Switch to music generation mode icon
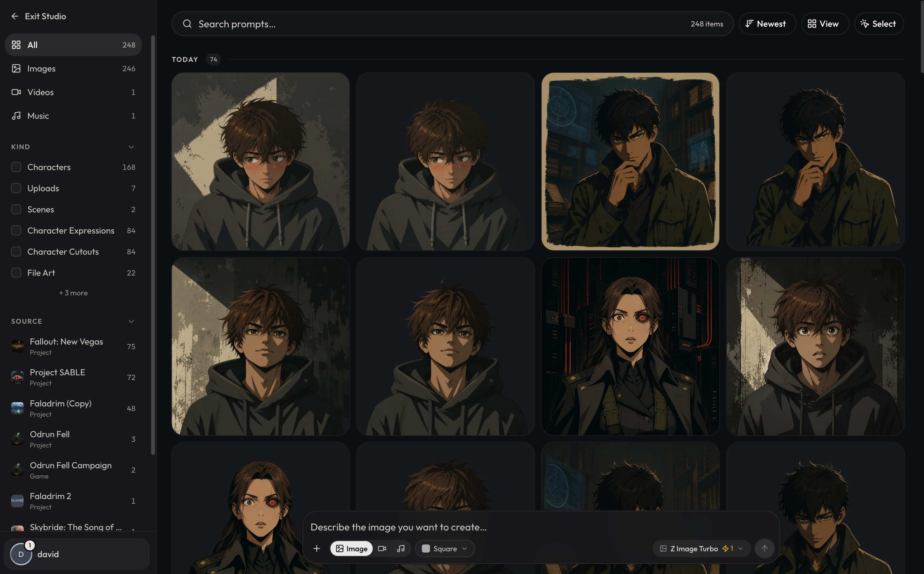The image size is (924, 574). [x=401, y=549]
